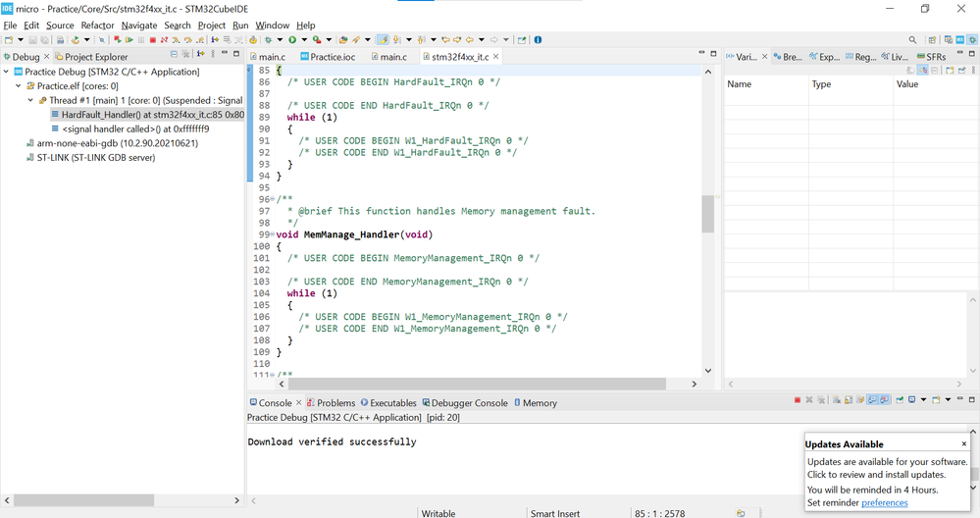Open the Back history dropdown arrow
This screenshot has width=980, height=518.
pos(482,39)
